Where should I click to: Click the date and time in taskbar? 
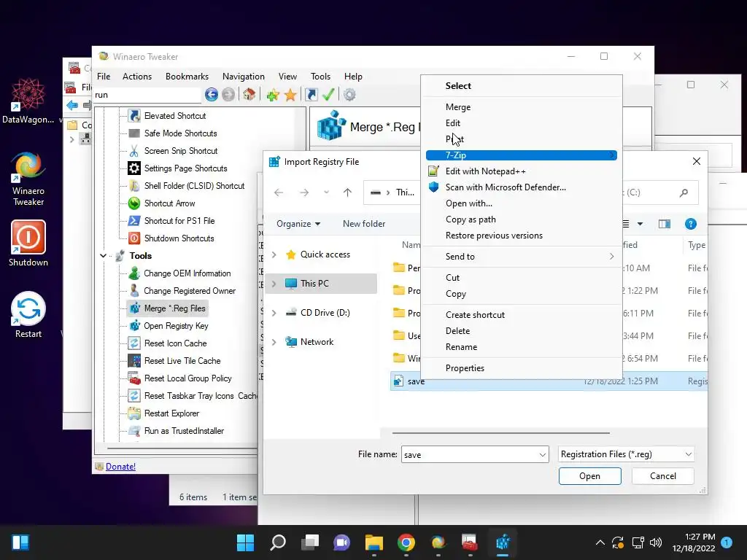694,542
